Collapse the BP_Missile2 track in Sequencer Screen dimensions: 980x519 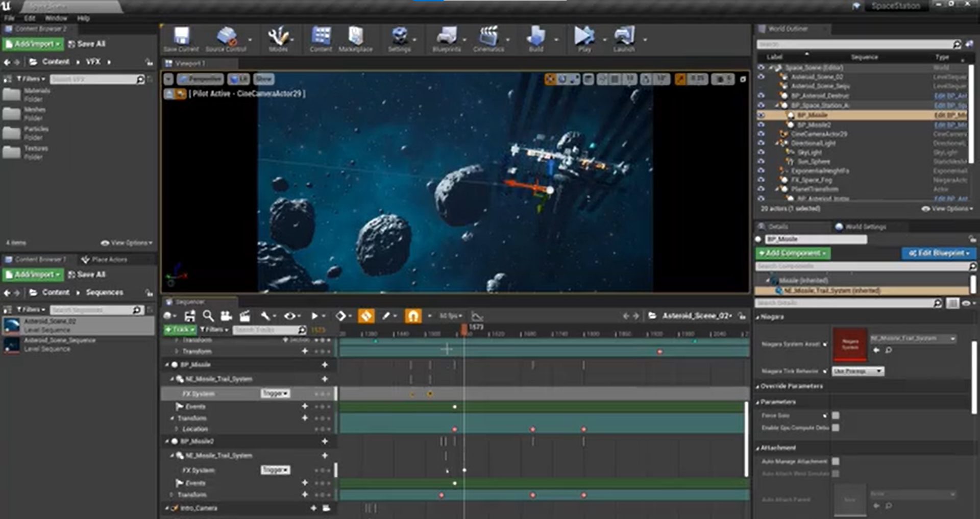coord(167,441)
